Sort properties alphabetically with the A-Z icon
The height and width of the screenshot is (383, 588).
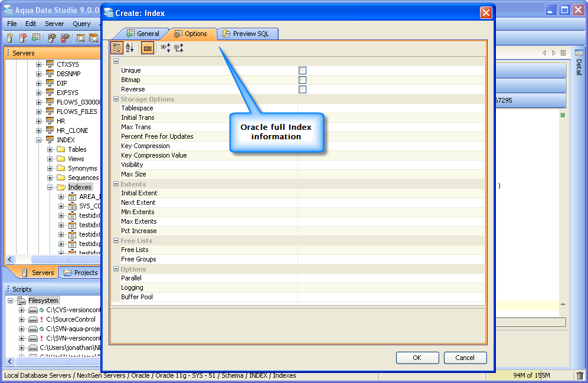pos(130,48)
